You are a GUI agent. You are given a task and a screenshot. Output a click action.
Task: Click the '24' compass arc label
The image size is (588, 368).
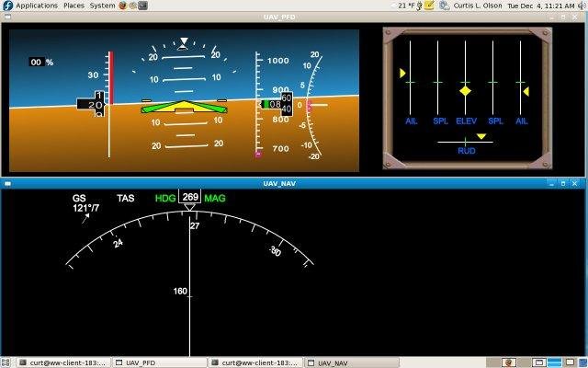pos(118,243)
